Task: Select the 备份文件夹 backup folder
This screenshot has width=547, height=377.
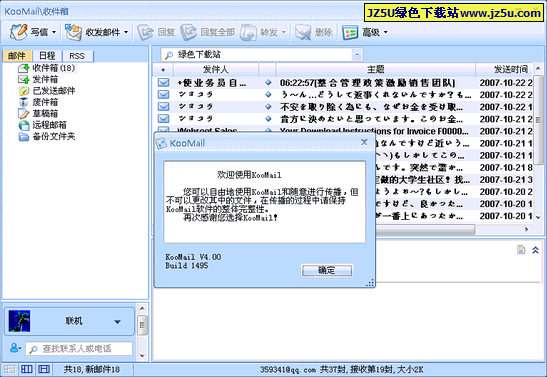Action: pyautogui.click(x=47, y=136)
